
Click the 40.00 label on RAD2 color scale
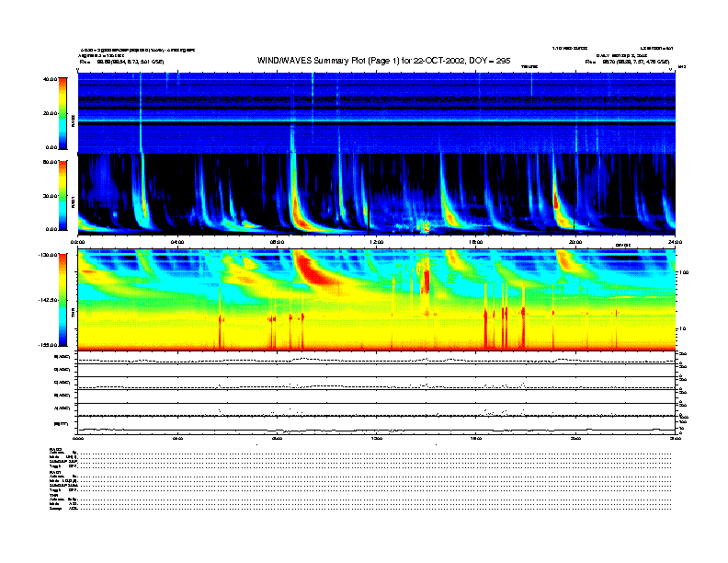point(50,79)
